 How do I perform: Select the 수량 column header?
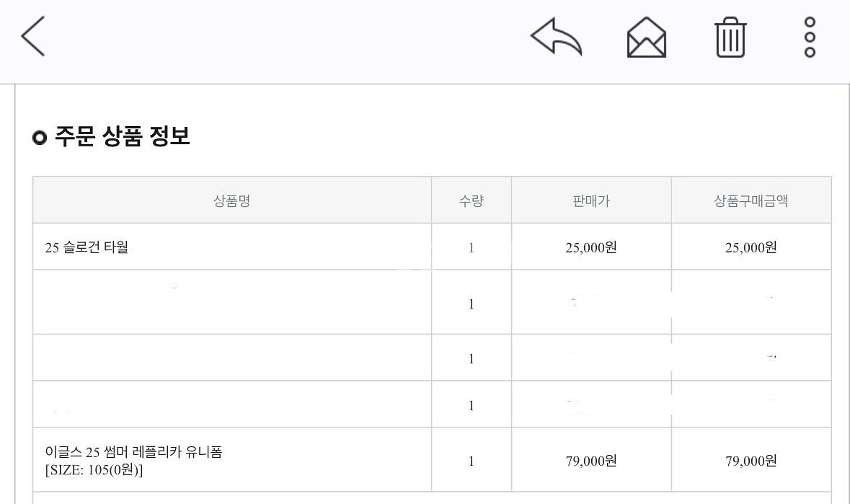[x=471, y=200]
